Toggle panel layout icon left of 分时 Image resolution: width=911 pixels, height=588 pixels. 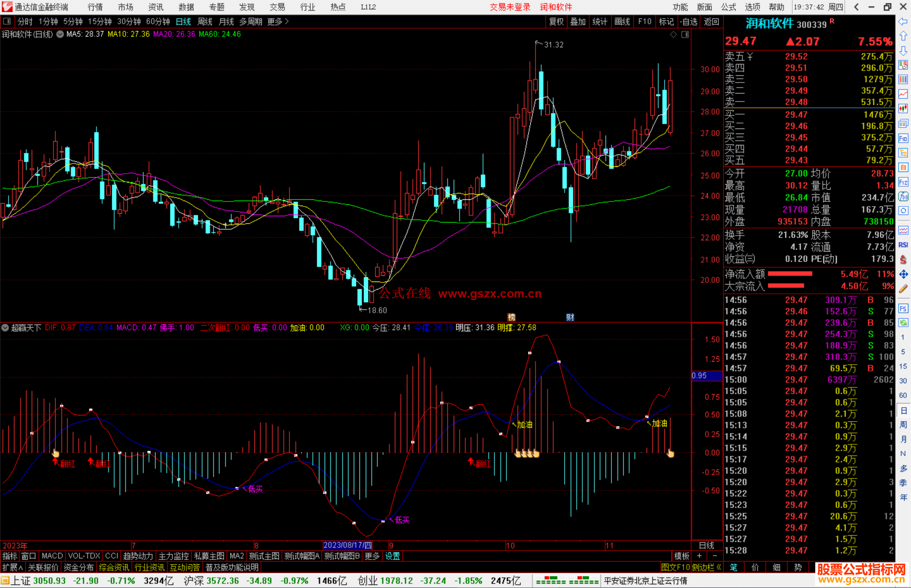pyautogui.click(x=7, y=21)
